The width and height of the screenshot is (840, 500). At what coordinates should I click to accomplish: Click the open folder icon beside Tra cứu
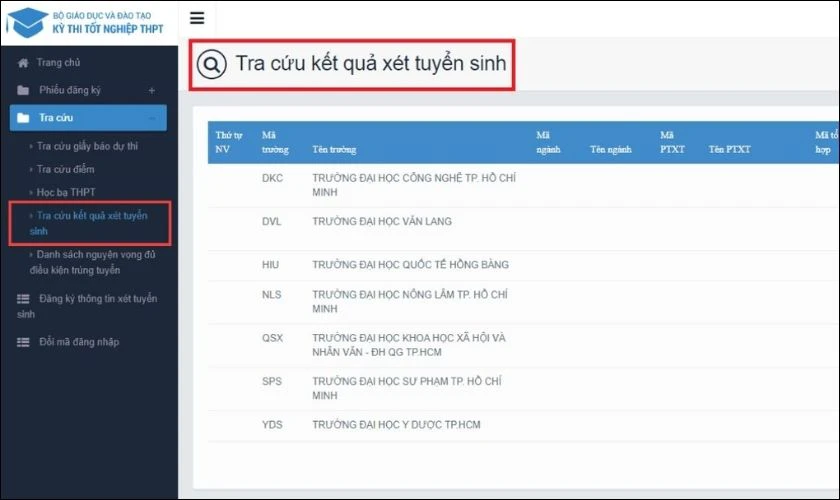[23, 118]
